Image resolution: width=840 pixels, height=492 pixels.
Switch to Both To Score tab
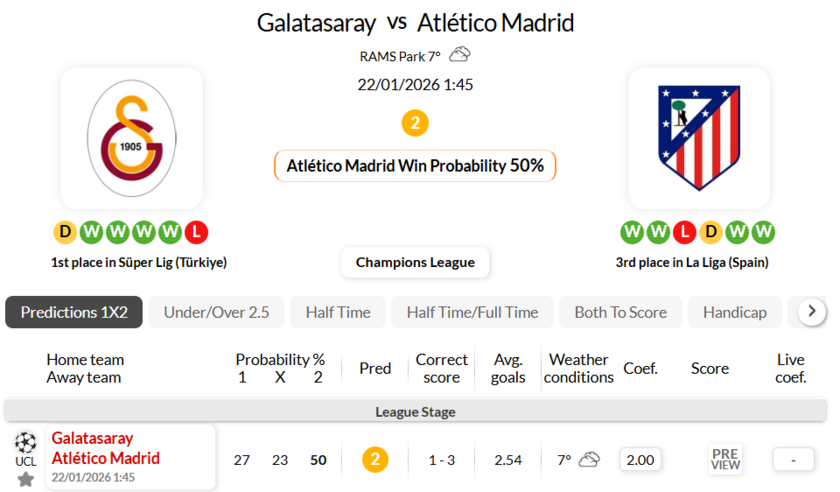[x=620, y=312]
